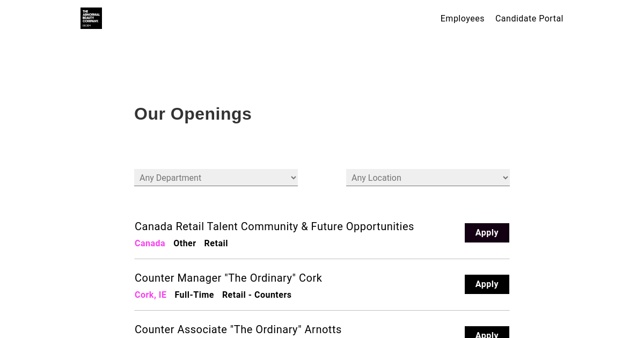The height and width of the screenshot is (338, 644).
Task: Apply to the Counter Associate Arnotts job
Action: pos(487,333)
